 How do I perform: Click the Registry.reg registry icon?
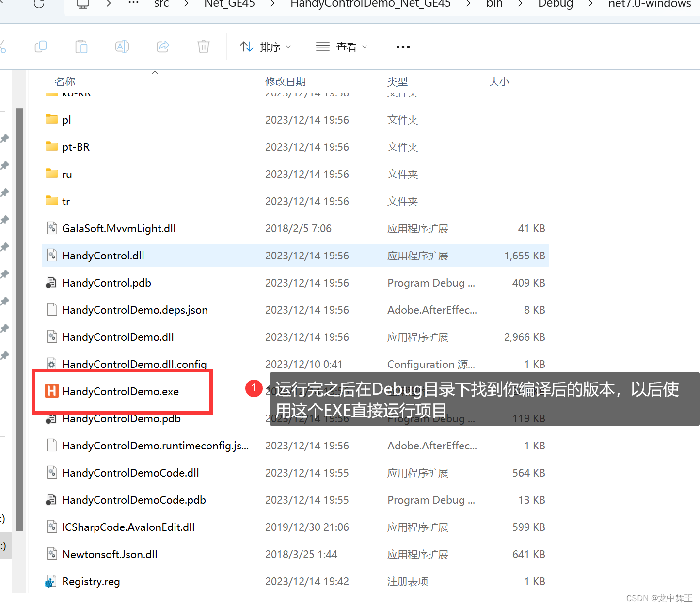(x=51, y=581)
